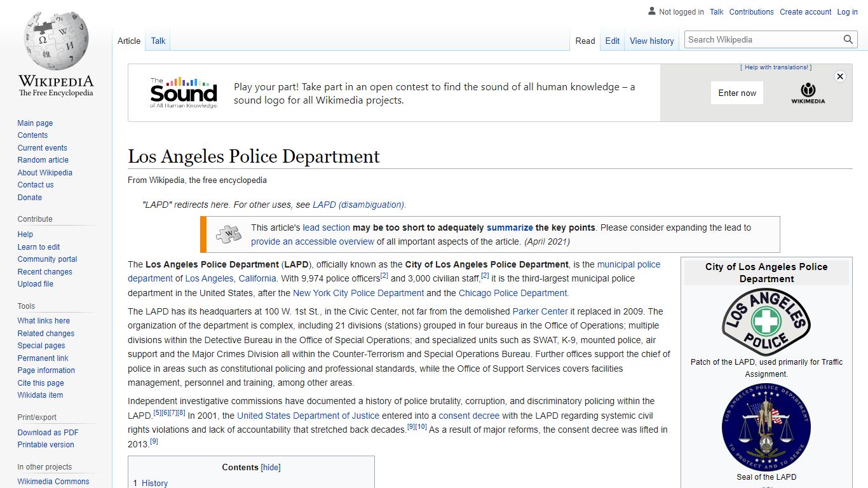Open provide an accessible overview link
This screenshot has height=488, width=868.
(313, 241)
